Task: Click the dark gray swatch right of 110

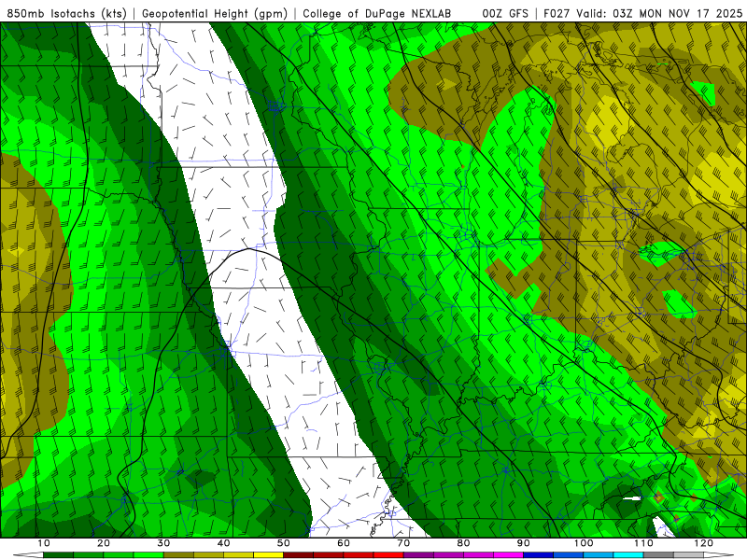Action: click(x=658, y=554)
